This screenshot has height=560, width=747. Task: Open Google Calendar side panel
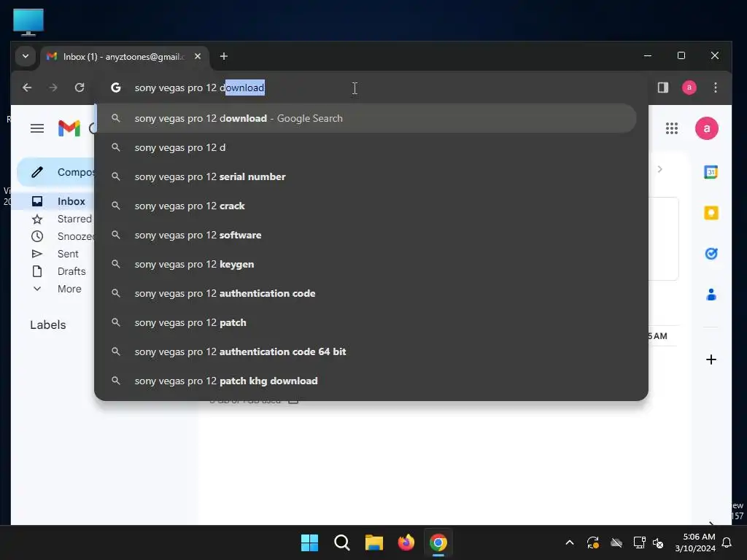coord(711,172)
